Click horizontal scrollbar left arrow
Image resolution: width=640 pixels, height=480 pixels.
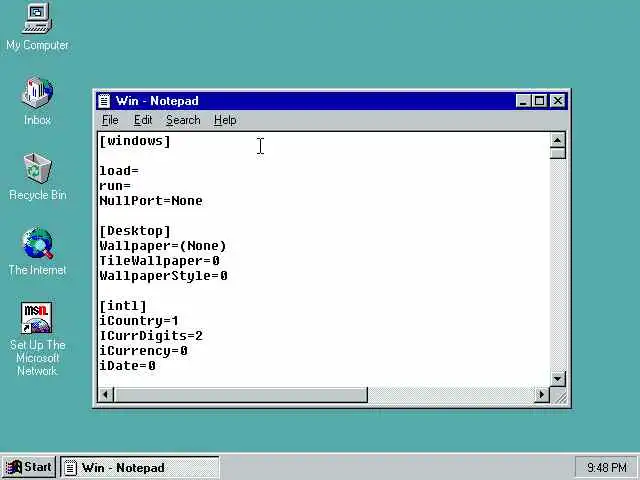(x=106, y=395)
